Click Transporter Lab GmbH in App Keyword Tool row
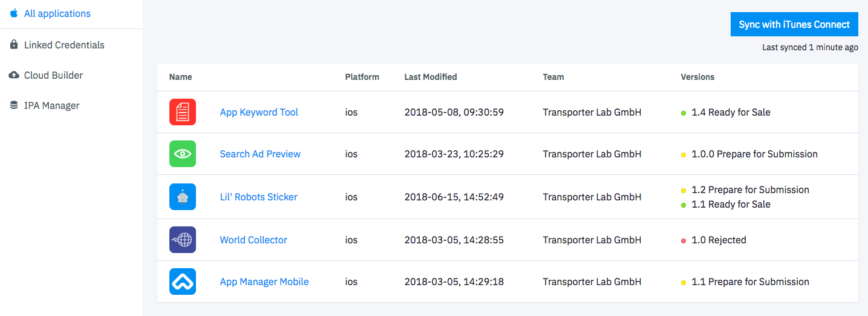The height and width of the screenshot is (316, 868). 592,112
